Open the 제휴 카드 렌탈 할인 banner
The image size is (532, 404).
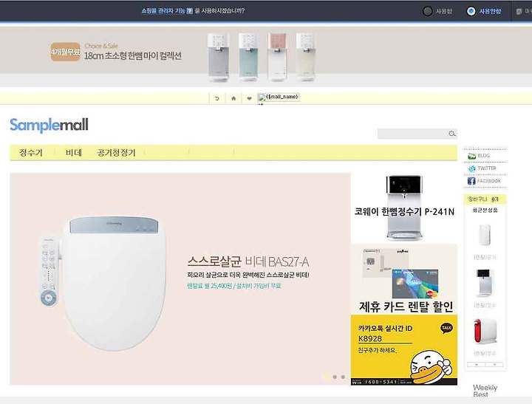coord(404,279)
